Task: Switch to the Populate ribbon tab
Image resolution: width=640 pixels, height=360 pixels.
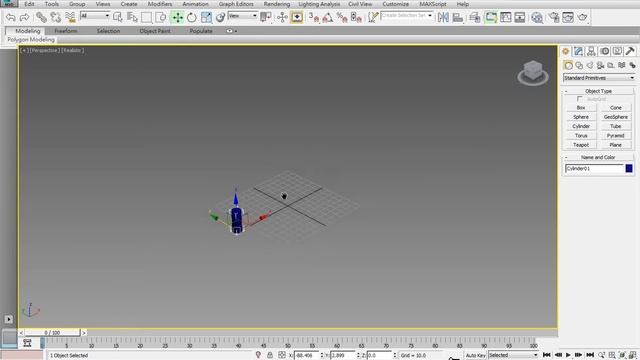Action: point(201,31)
